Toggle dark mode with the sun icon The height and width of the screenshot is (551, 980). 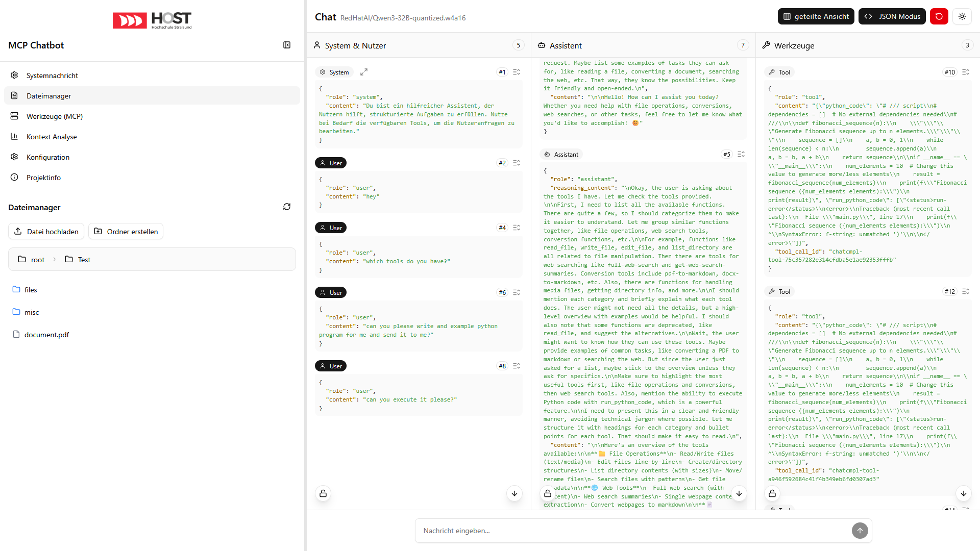(x=962, y=16)
